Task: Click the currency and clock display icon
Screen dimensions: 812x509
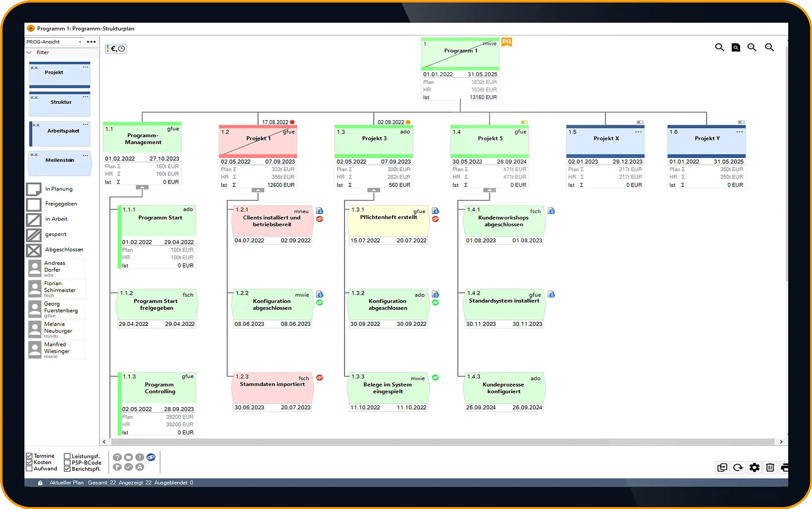Action: pyautogui.click(x=116, y=49)
